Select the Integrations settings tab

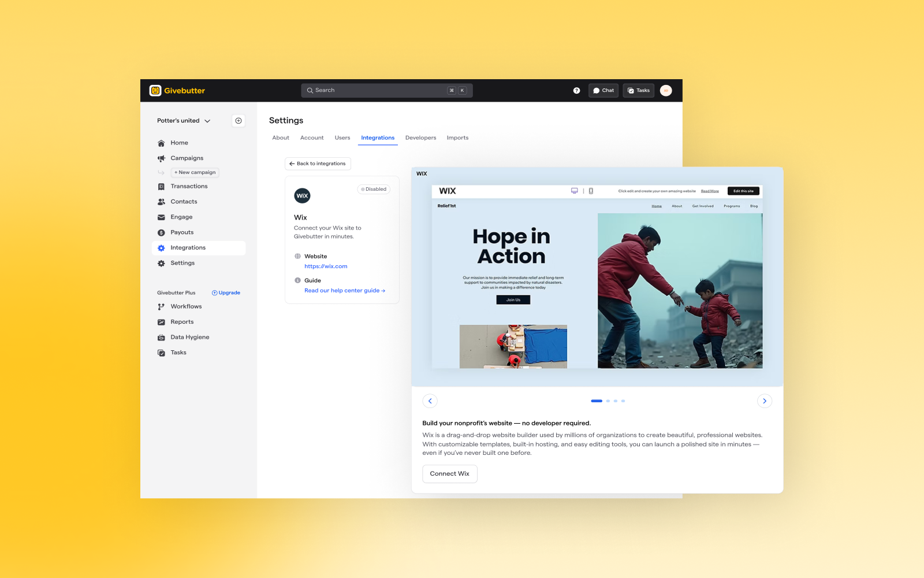[378, 138]
